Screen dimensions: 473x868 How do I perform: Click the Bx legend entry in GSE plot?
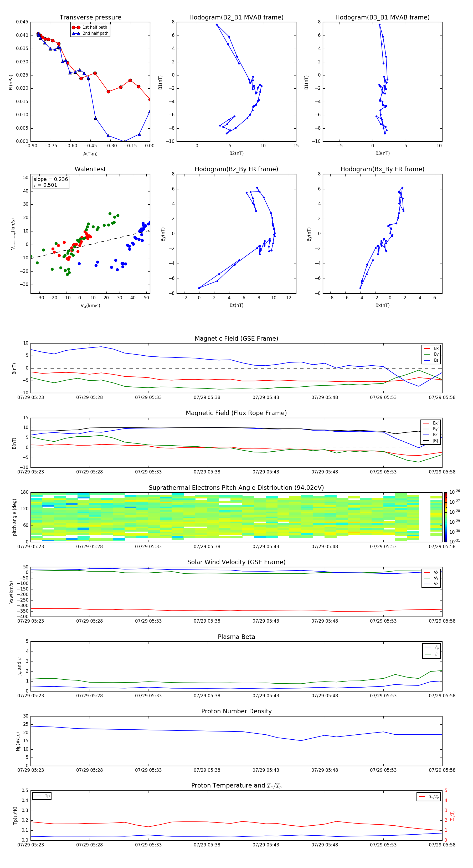point(431,349)
